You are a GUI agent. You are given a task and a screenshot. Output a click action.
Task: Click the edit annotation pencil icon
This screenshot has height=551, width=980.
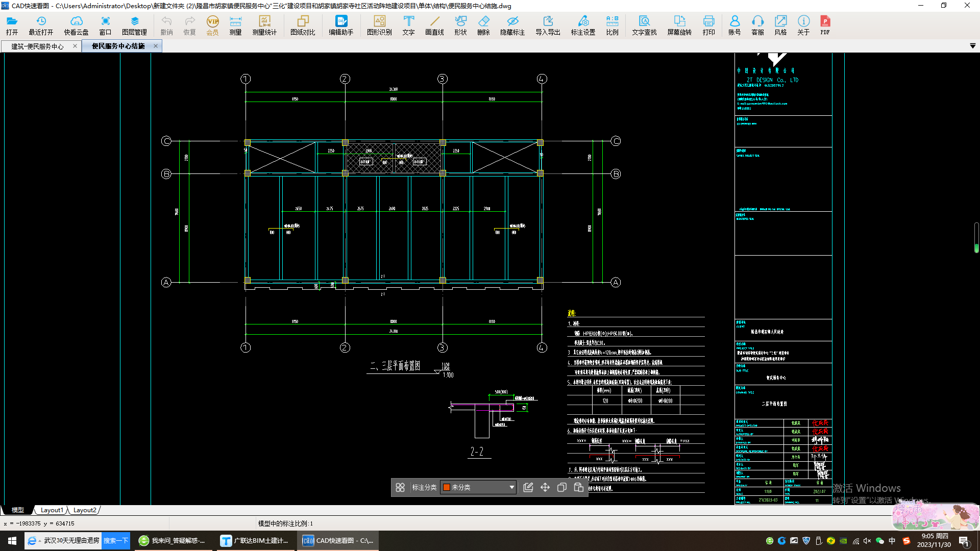[x=528, y=487]
